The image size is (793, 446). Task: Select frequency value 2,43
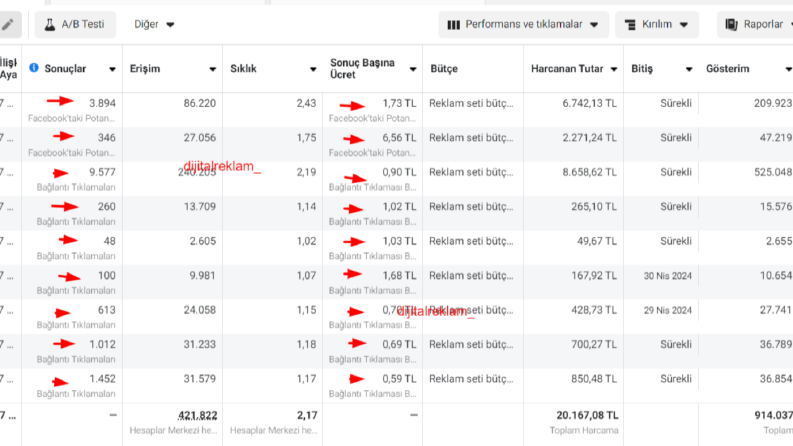pyautogui.click(x=306, y=103)
